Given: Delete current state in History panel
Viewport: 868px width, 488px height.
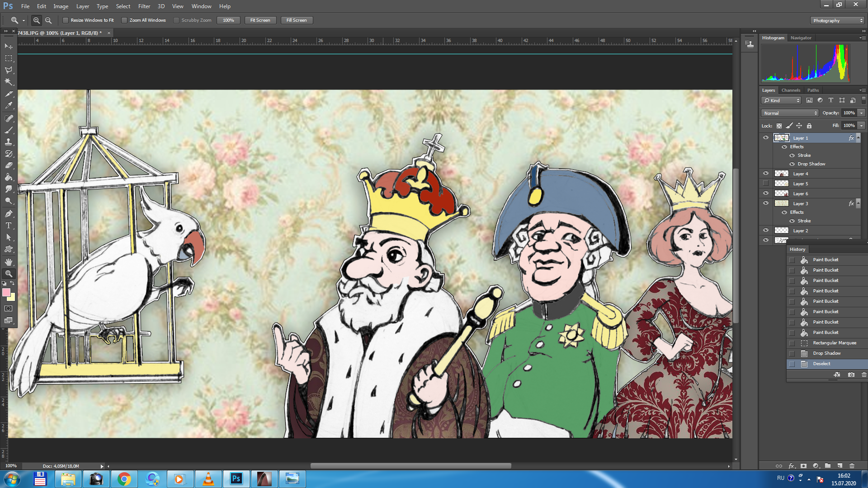Looking at the screenshot, I should click(864, 375).
